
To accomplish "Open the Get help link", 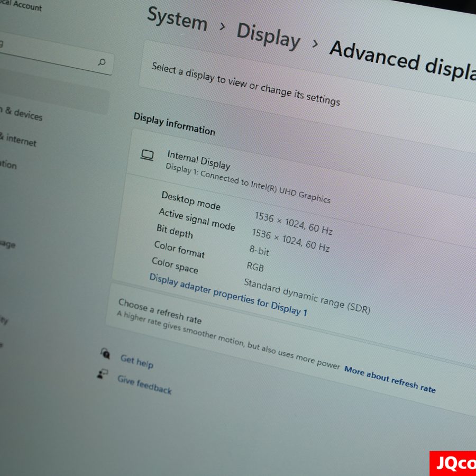I will 137,361.
